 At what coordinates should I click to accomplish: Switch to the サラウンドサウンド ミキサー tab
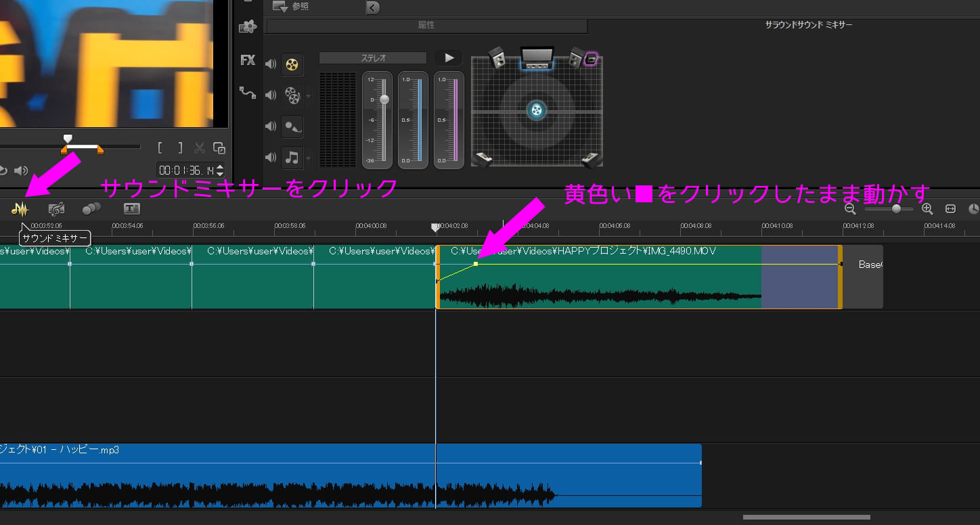coord(809,25)
